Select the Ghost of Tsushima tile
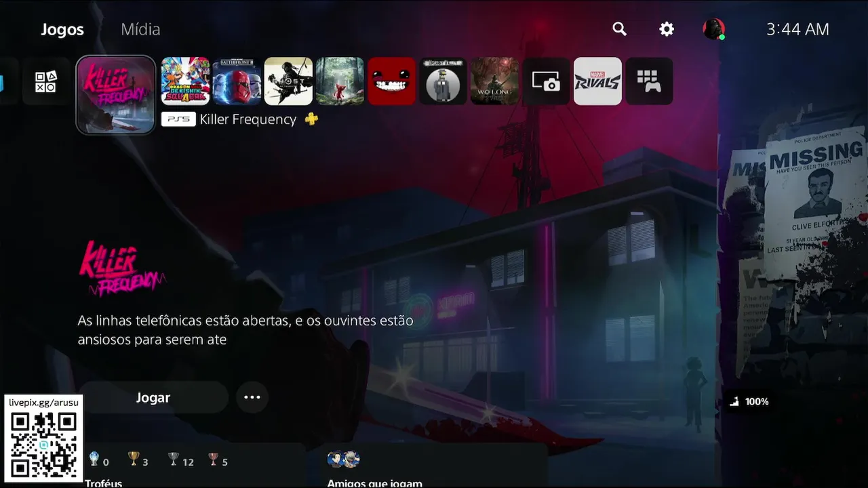The image size is (868, 488). pos(288,81)
